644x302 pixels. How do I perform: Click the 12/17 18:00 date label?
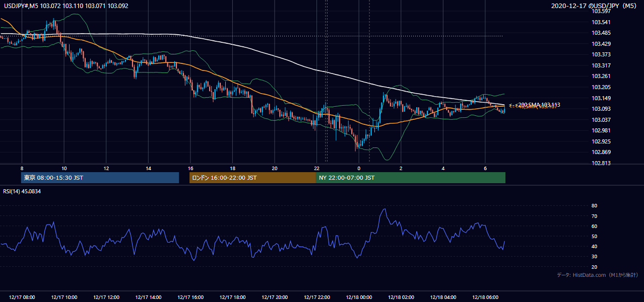(232, 297)
